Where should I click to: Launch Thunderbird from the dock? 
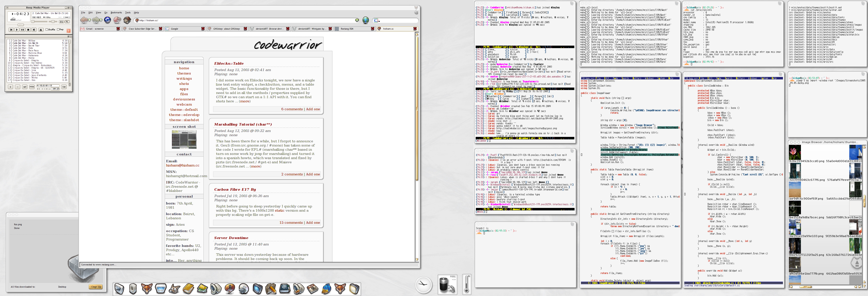326,289
